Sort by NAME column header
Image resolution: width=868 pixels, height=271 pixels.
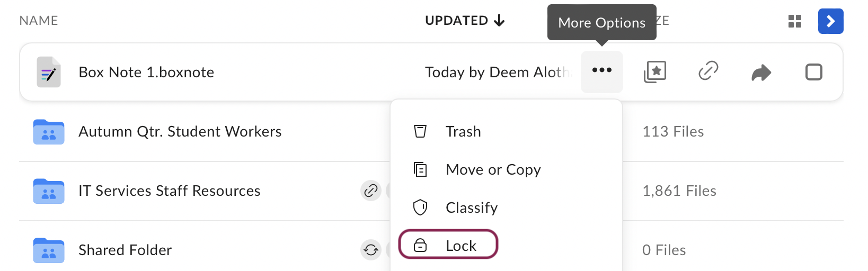(39, 21)
